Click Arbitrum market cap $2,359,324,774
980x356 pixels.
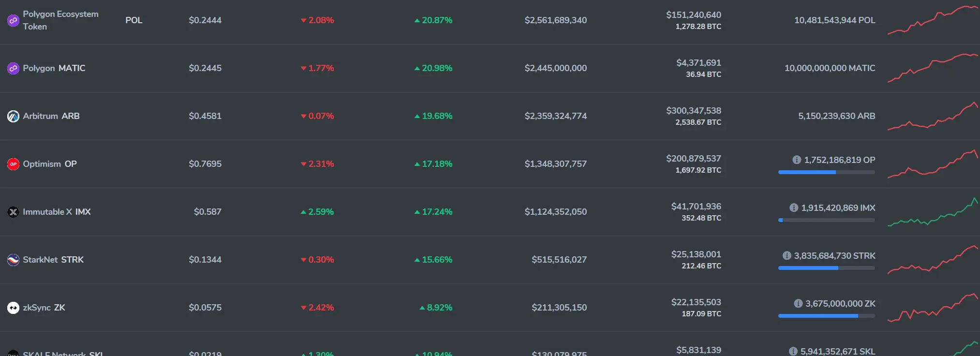[x=556, y=116]
